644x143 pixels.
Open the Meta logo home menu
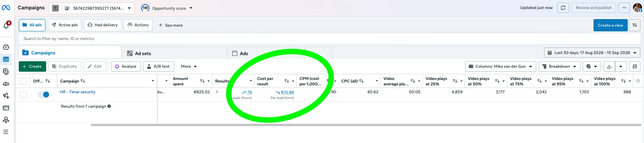(x=6, y=8)
